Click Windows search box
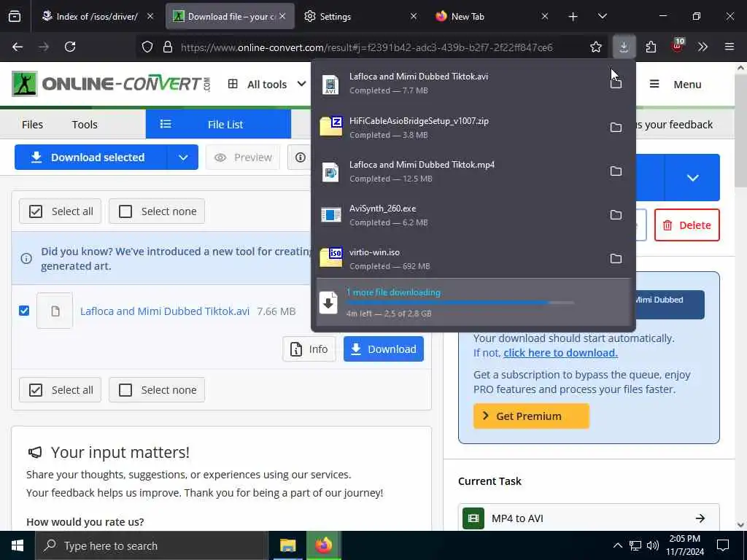The image size is (747, 560). point(152,545)
